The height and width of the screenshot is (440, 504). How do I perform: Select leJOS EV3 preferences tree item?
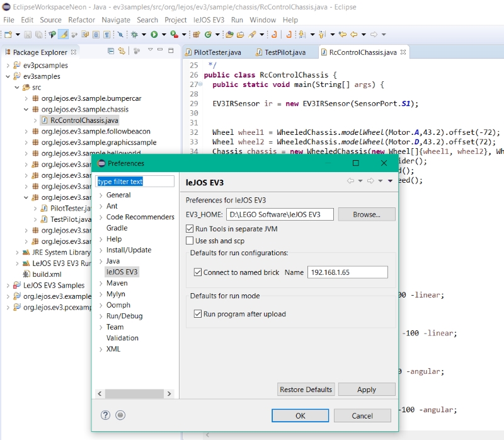(x=122, y=272)
